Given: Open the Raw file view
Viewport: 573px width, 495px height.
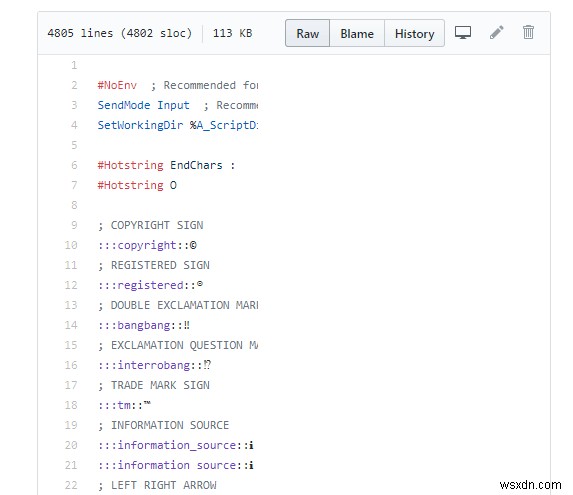Looking at the screenshot, I should [307, 33].
